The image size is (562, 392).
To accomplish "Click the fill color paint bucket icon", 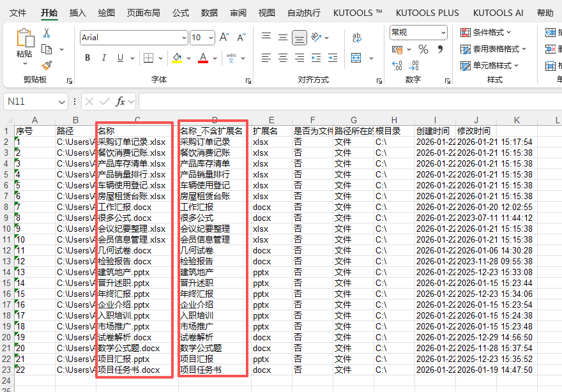I will pyautogui.click(x=176, y=57).
